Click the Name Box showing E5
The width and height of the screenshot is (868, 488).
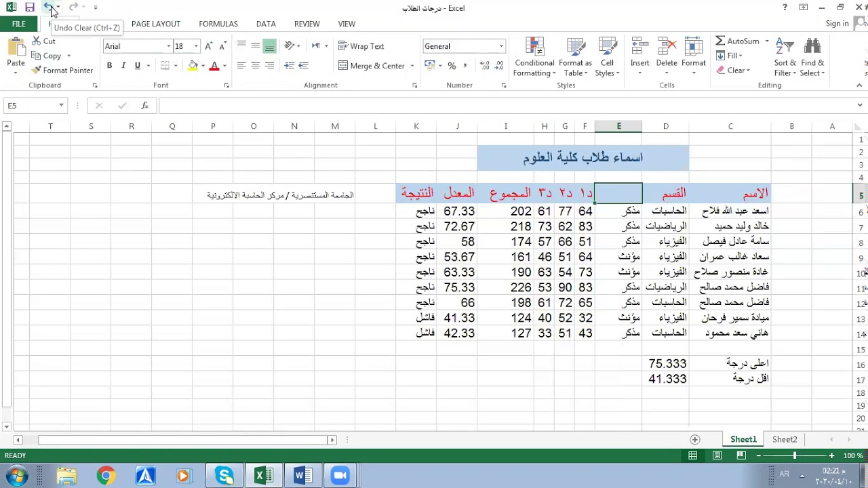click(x=31, y=106)
